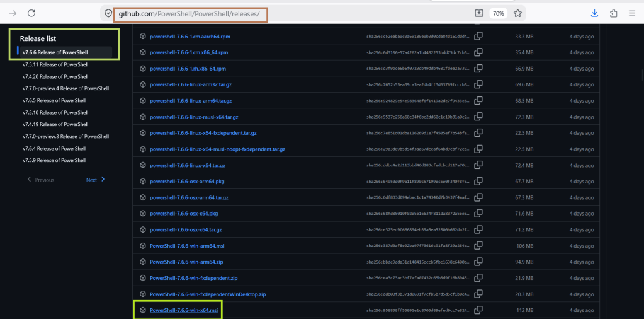Download powershell-7.6.6-linux-x64-fxdependent.tar.gz
This screenshot has height=319, width=644.
click(x=203, y=133)
